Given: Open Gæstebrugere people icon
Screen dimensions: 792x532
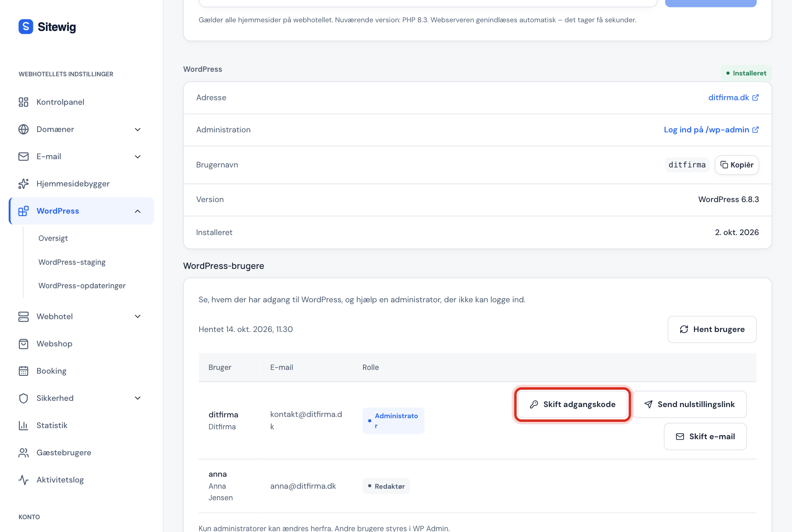Looking at the screenshot, I should (x=24, y=452).
